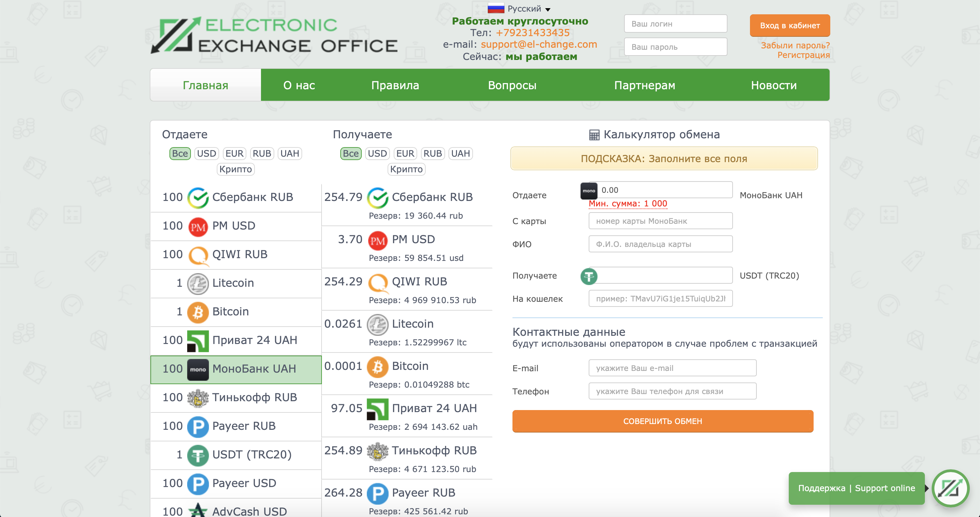Choose the Сбербанк RUB logo in Отдаете column
The height and width of the screenshot is (517, 980).
[198, 197]
